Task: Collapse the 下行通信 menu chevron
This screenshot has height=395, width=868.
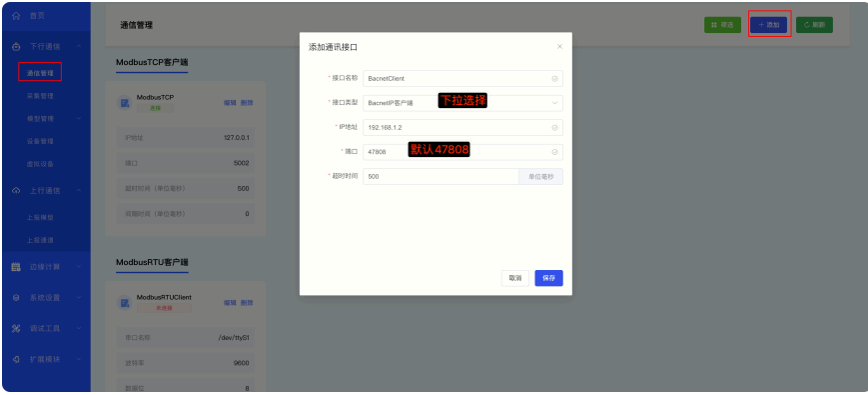Action: pos(79,47)
